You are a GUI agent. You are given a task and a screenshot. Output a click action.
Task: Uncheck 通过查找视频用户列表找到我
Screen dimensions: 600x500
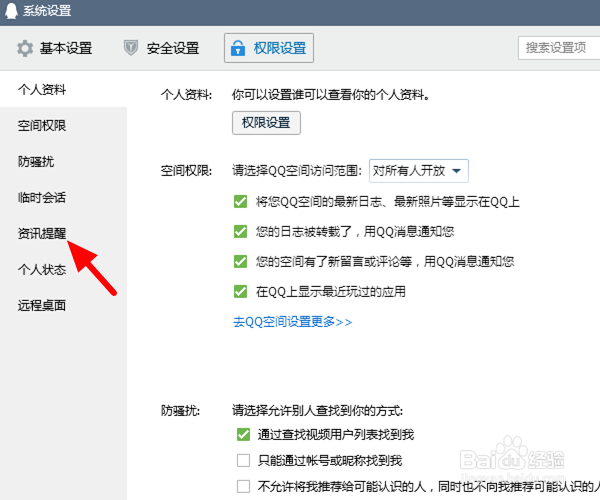pyautogui.click(x=243, y=435)
